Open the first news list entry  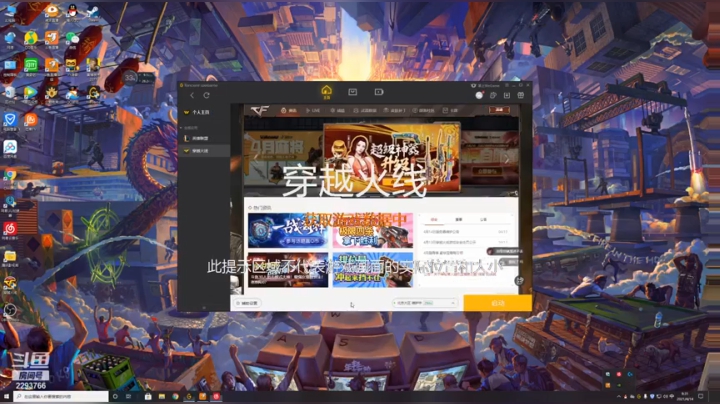click(465, 232)
